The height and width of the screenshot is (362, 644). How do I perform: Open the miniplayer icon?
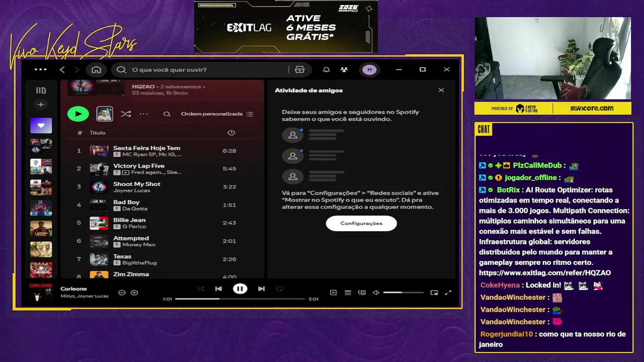click(x=434, y=293)
